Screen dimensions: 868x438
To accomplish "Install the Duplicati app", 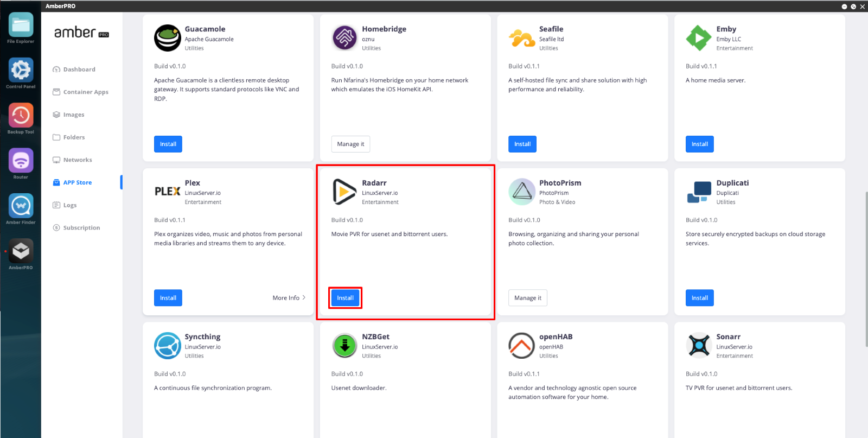I will pos(700,298).
